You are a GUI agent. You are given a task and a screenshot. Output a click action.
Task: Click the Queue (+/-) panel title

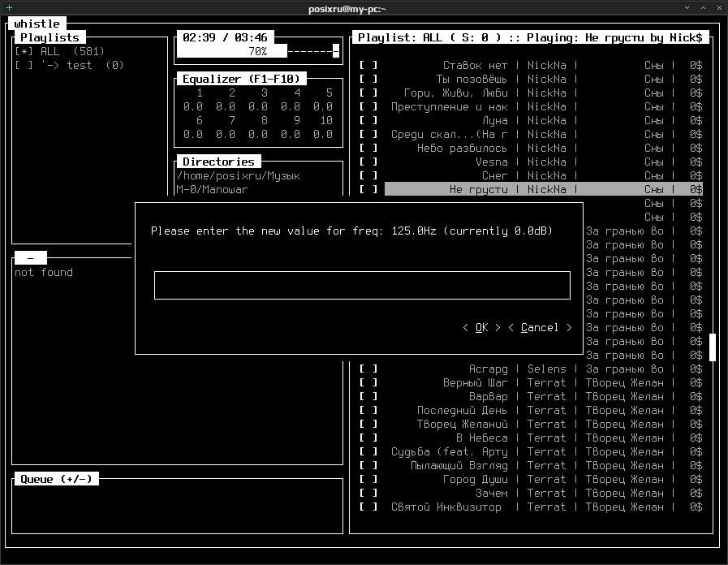pyautogui.click(x=56, y=479)
